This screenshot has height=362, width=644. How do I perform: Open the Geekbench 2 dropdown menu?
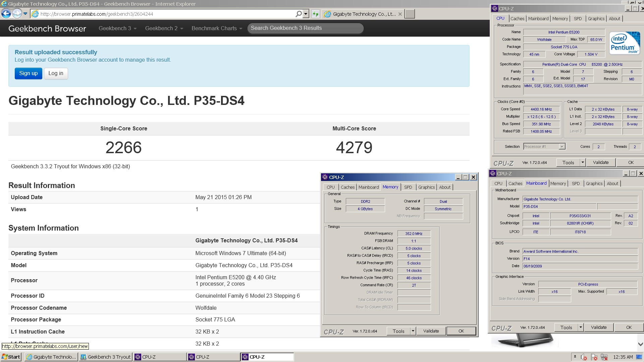click(164, 28)
